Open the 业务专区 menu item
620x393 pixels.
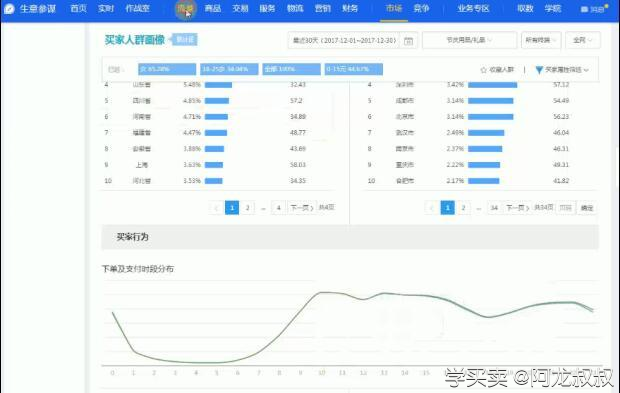coord(473,8)
